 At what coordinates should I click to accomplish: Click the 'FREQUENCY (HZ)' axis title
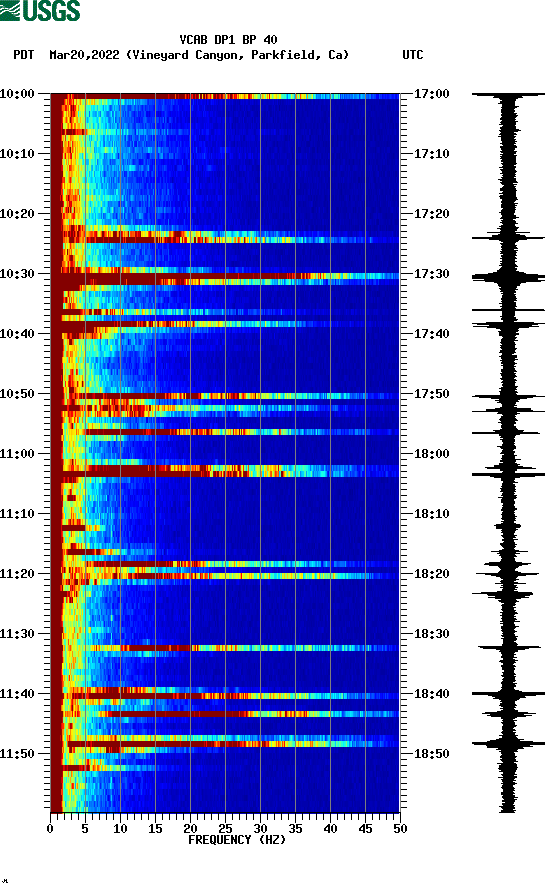(237, 840)
